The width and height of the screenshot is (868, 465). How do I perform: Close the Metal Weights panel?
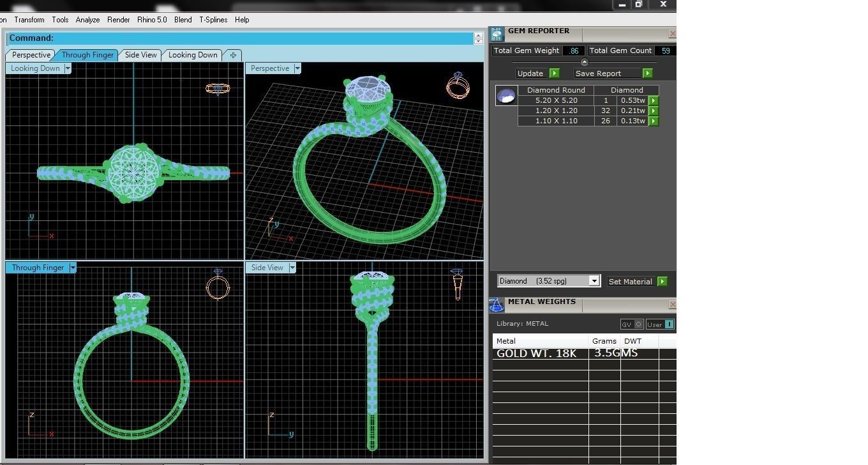click(x=672, y=305)
